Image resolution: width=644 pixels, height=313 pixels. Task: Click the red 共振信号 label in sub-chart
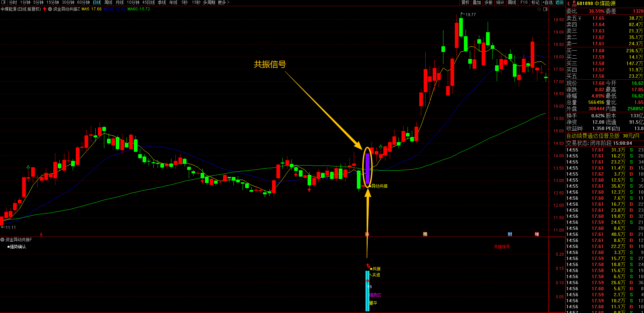click(x=502, y=247)
